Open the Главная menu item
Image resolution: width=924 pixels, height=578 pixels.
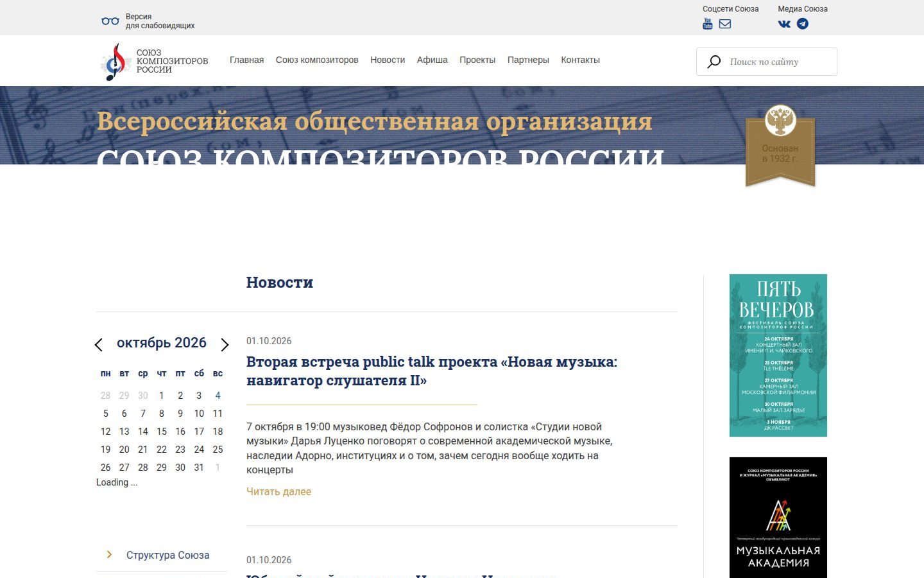[x=247, y=60]
